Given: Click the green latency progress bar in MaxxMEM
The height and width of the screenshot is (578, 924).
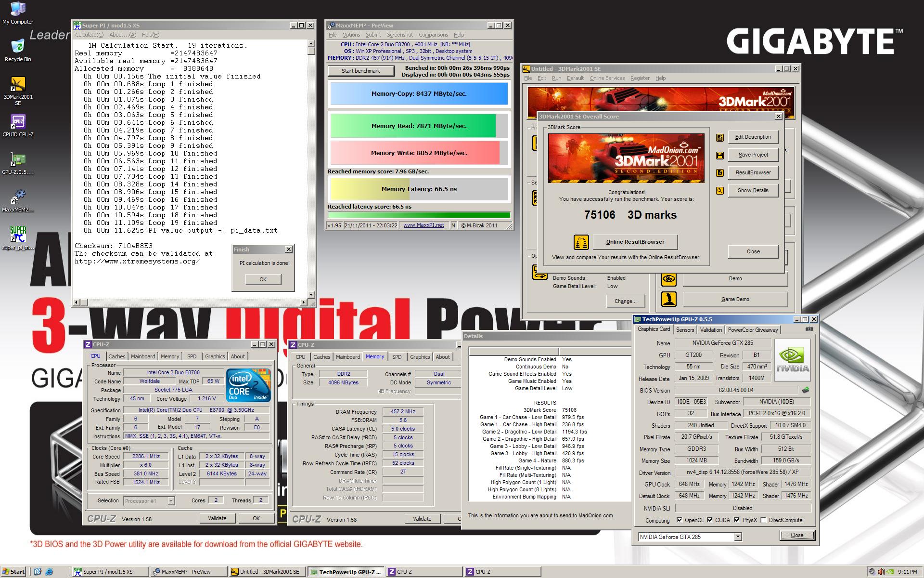Looking at the screenshot, I should [x=419, y=215].
